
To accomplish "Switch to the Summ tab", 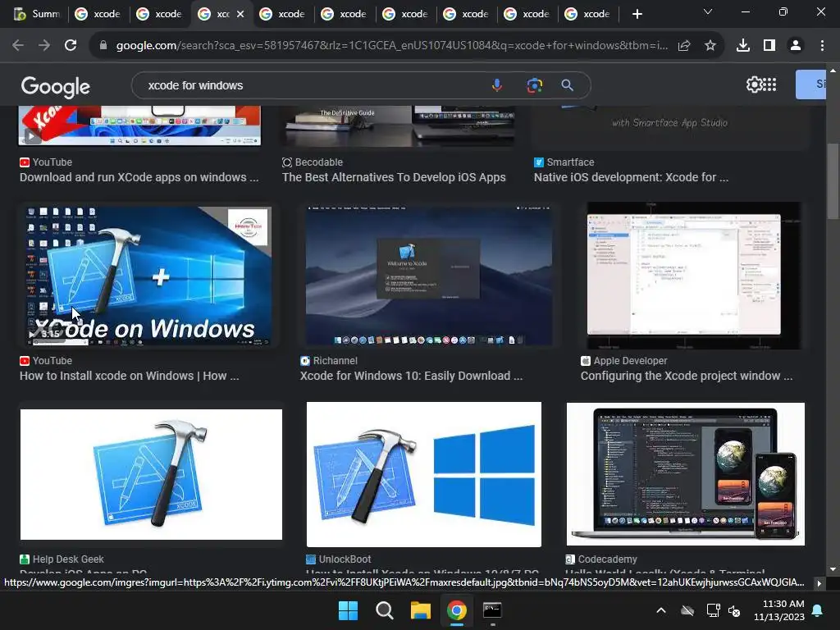I will [x=36, y=14].
